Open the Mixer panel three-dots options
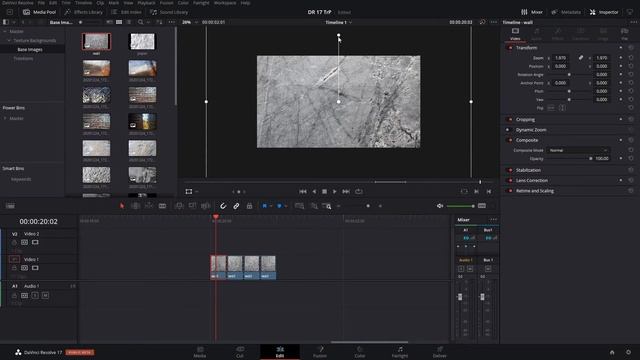 493,220
